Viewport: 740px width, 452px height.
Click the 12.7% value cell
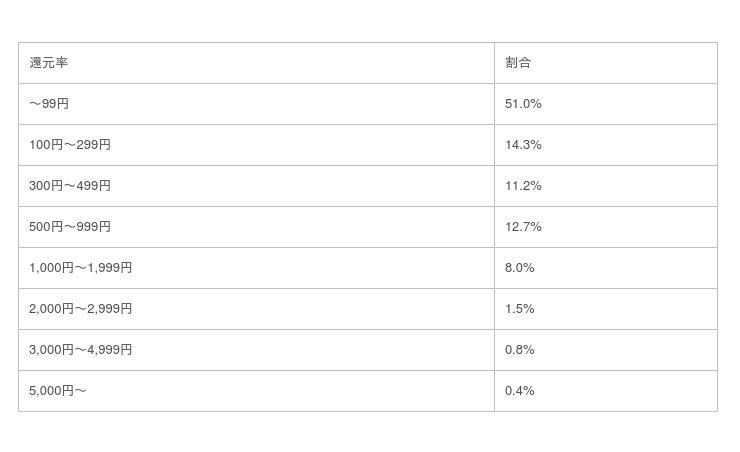(x=606, y=227)
